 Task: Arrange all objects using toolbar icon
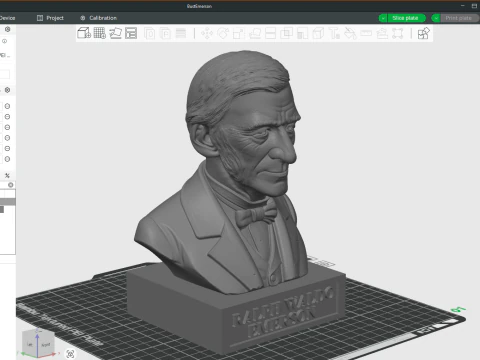tap(131, 33)
